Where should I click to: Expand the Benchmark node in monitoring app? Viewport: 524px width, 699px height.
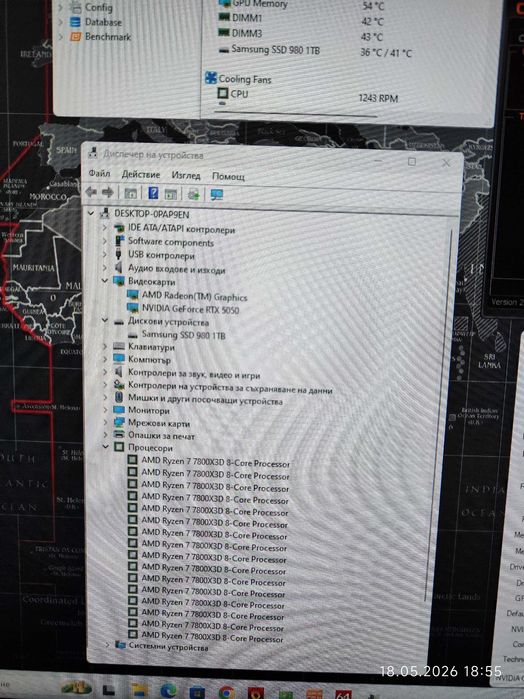(x=61, y=37)
